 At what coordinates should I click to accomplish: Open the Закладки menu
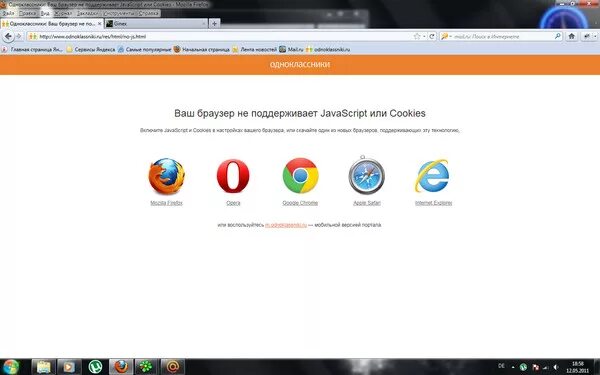click(x=88, y=13)
